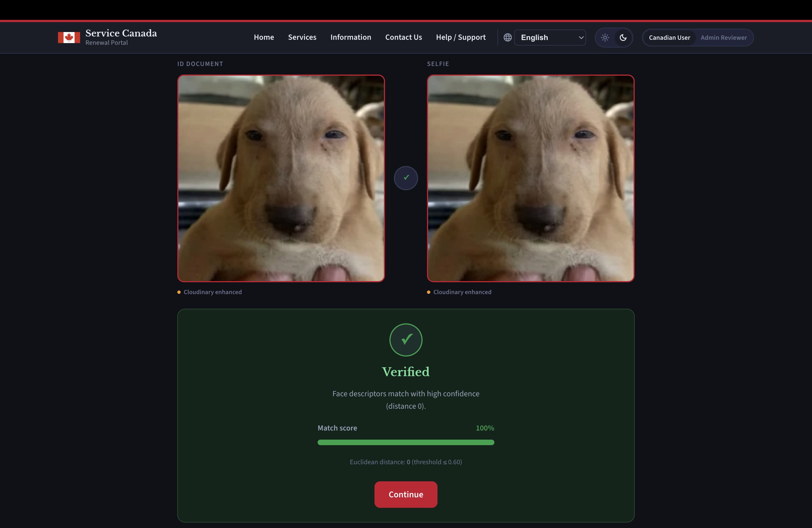Image resolution: width=812 pixels, height=528 pixels.
Task: Switch to light mode sun icon
Action: [x=605, y=38]
